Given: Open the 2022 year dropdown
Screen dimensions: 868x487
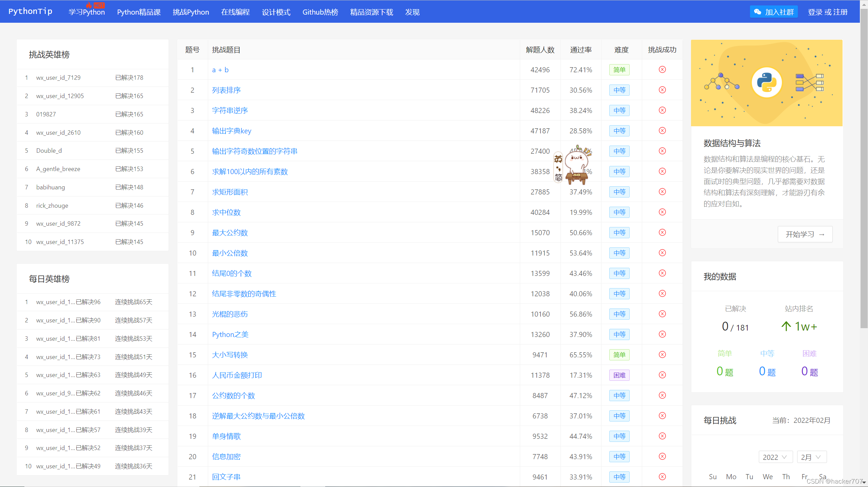Looking at the screenshot, I should 775,457.
